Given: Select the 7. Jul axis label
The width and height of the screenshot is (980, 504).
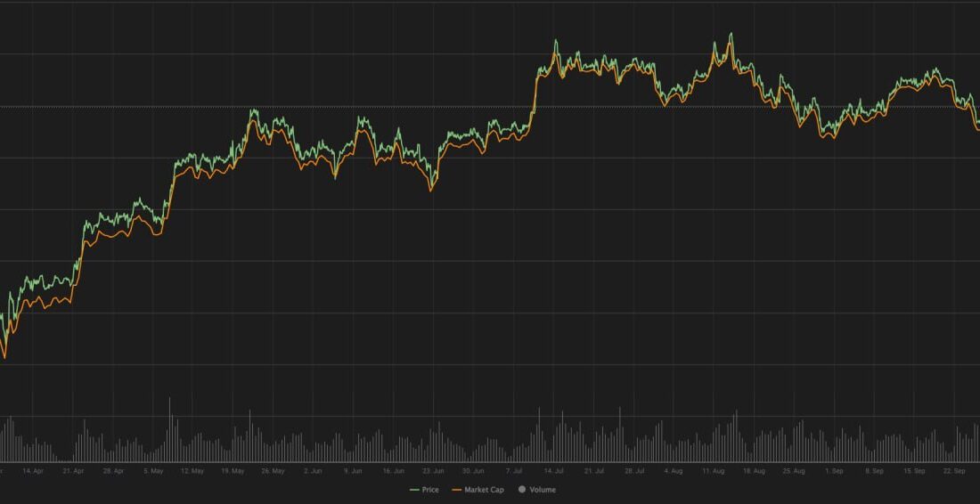Looking at the screenshot, I should 514,470.
